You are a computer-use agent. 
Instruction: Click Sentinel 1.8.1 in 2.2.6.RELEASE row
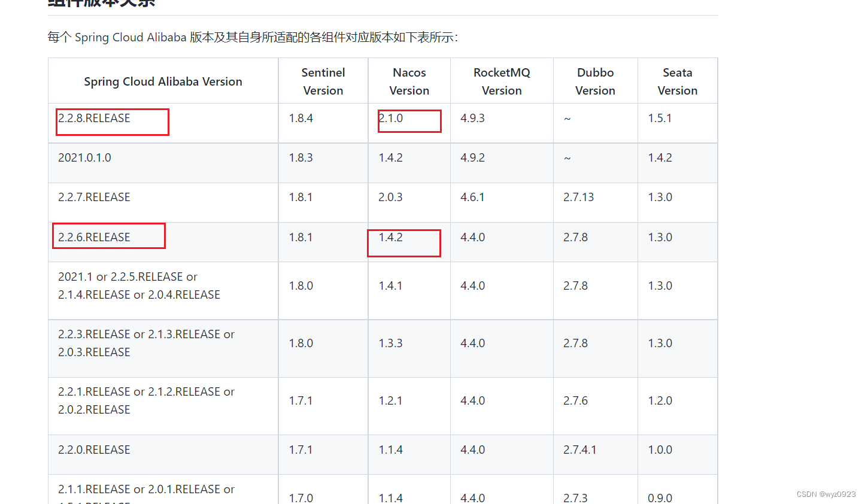[x=323, y=242]
